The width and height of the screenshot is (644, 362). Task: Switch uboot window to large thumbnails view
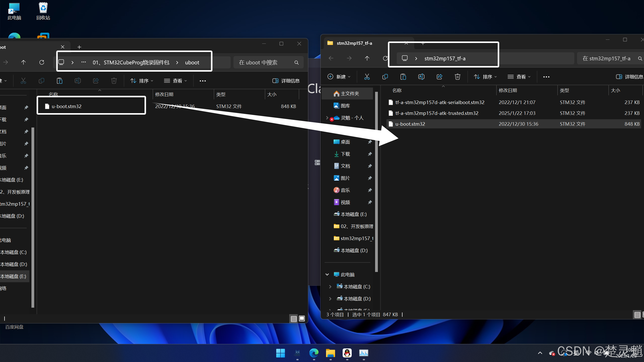[302, 319]
